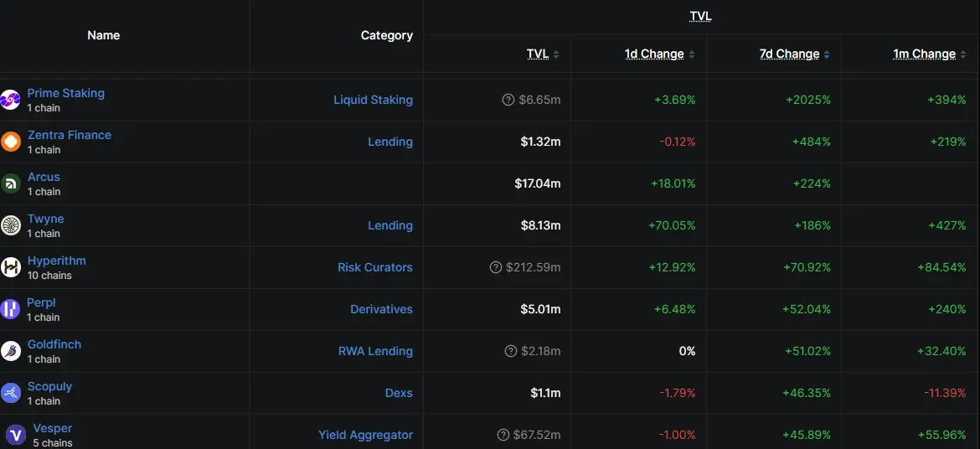Click the Zentra Finance orange logo
The image size is (980, 449).
pyautogui.click(x=11, y=142)
